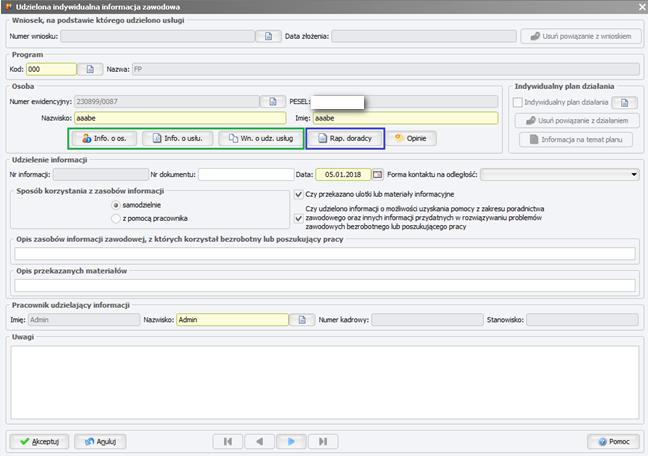Go to previous record arrow

click(260, 442)
